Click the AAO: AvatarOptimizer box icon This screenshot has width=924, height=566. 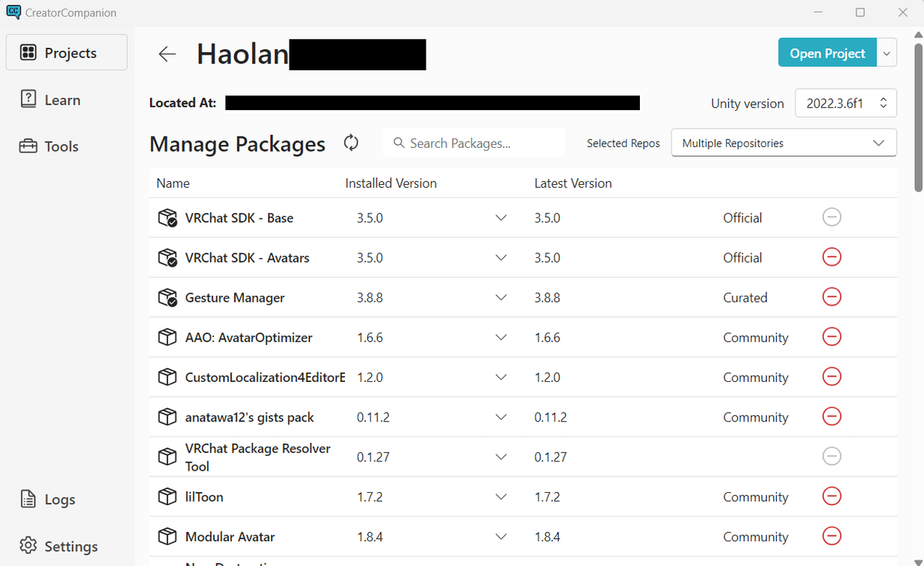coord(167,337)
